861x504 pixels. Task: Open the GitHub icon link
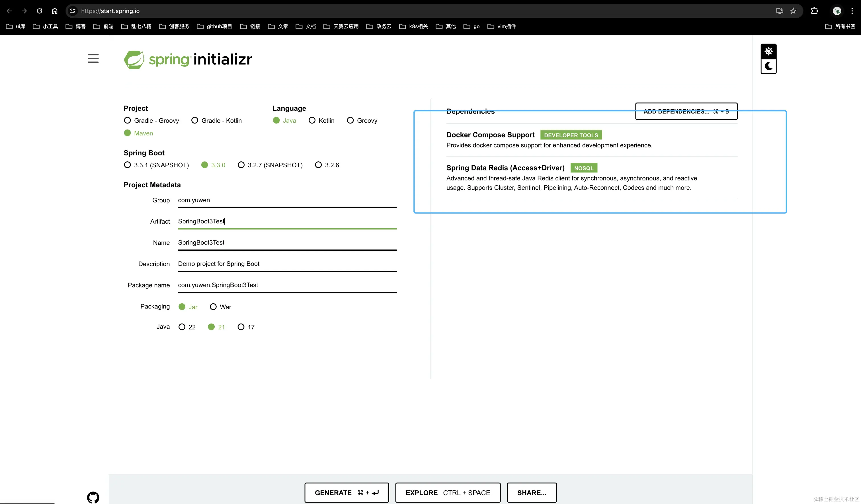93,497
